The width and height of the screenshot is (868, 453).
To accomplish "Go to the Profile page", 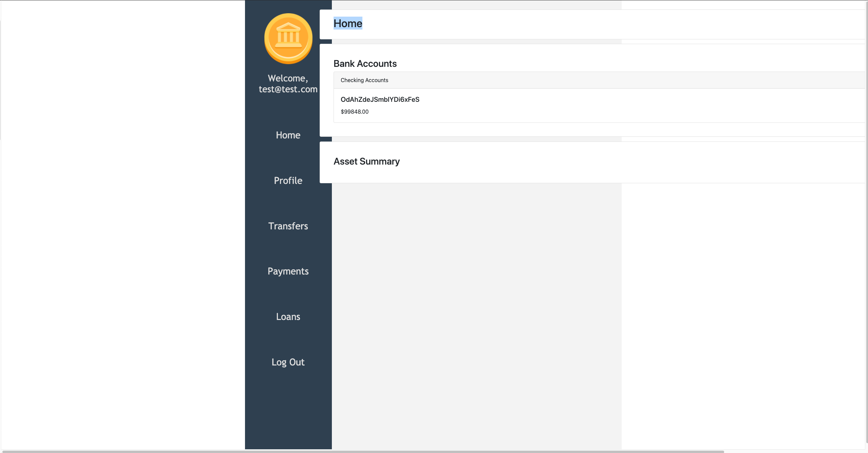I will coord(288,181).
